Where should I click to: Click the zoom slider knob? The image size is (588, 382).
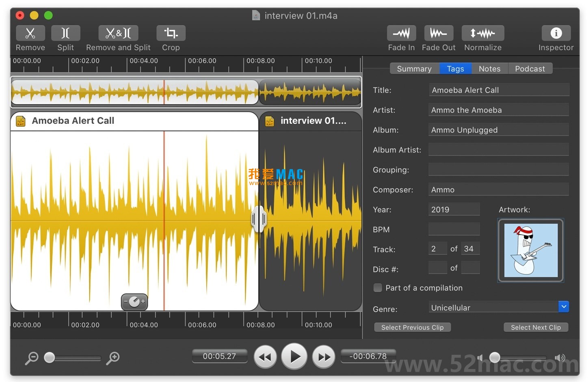click(x=50, y=357)
